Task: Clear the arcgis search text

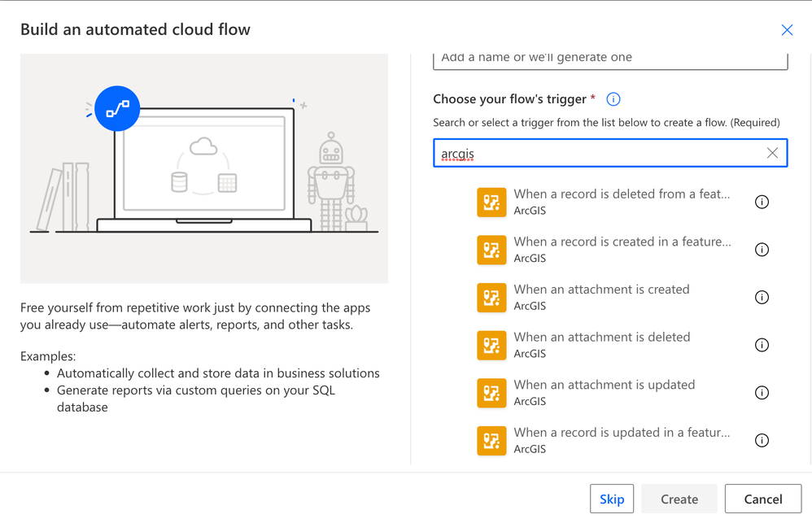Action: click(x=772, y=153)
